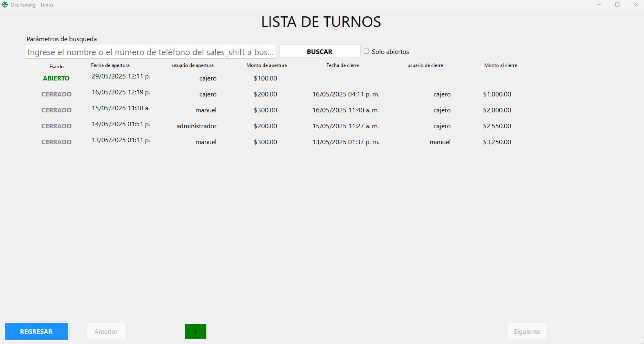Minimize the OkuParking window
Viewport: 644px width, 344px height.
click(x=599, y=5)
